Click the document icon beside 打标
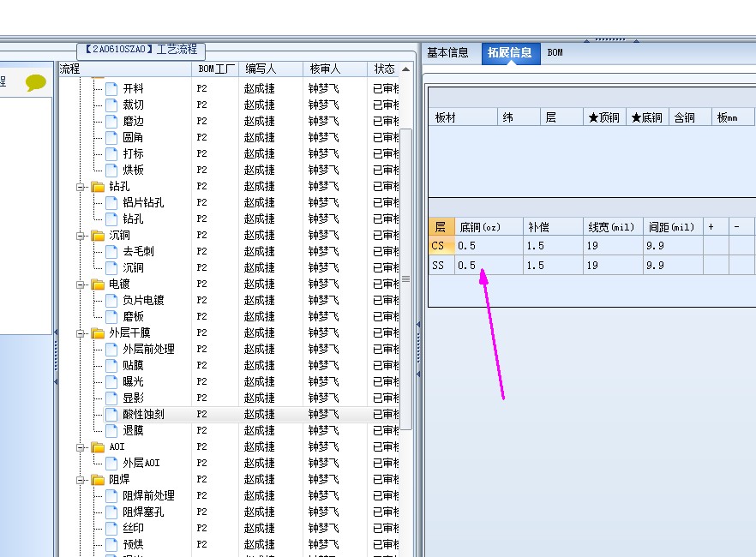 coord(111,153)
